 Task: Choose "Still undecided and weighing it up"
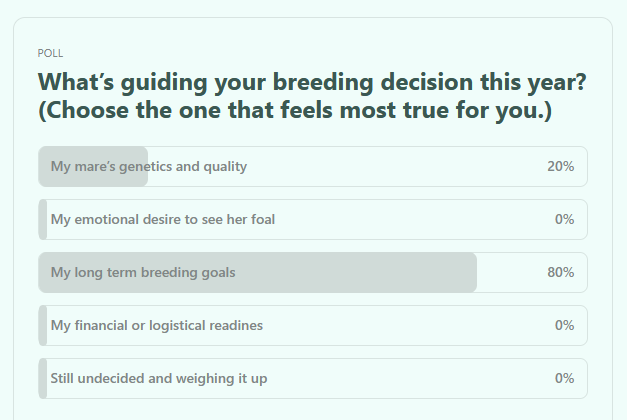point(158,378)
